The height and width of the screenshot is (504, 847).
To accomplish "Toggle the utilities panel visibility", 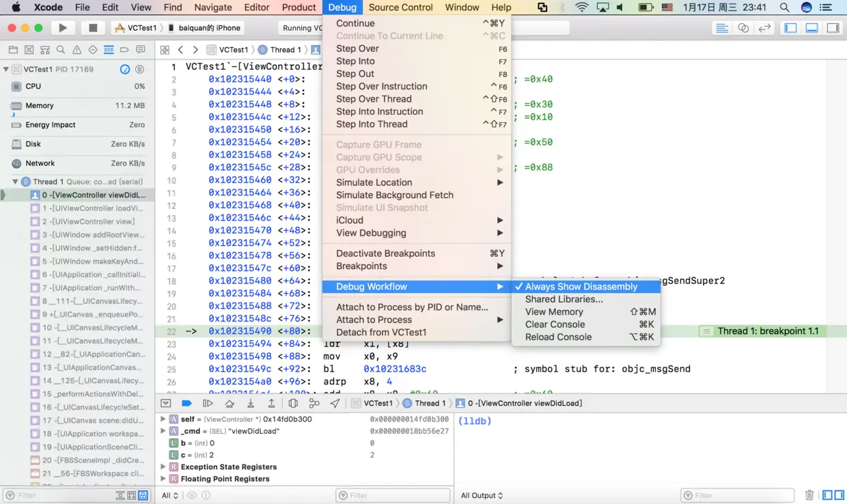I will click(x=833, y=28).
